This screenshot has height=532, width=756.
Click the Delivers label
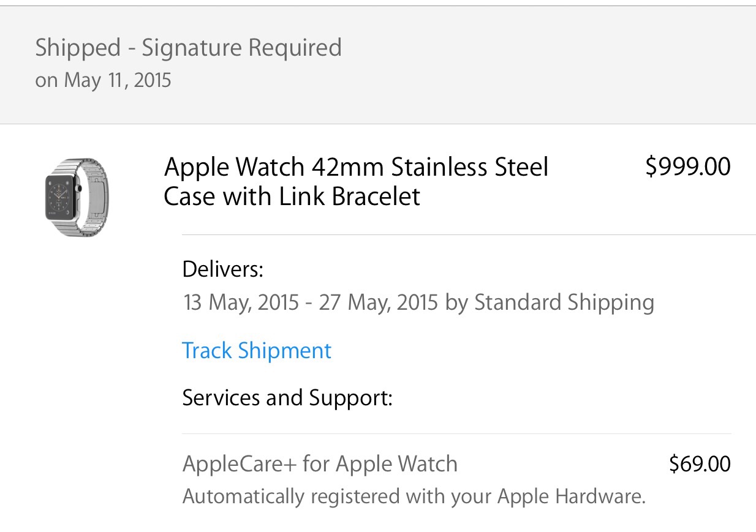[223, 269]
